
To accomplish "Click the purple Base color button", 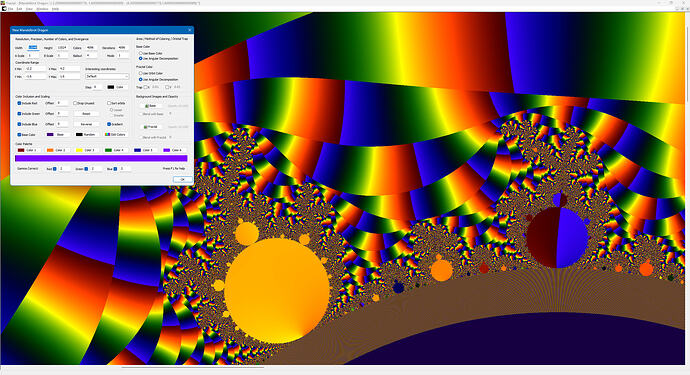I will pos(58,135).
